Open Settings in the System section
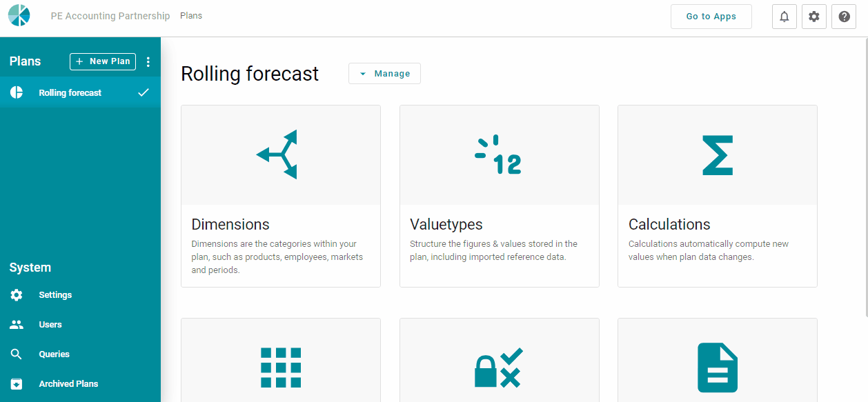The image size is (868, 402). click(x=55, y=295)
